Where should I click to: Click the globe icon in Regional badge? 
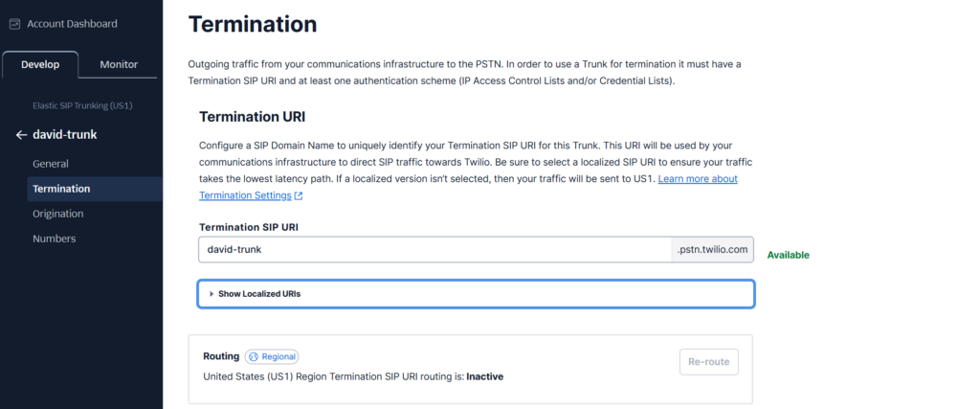(x=253, y=356)
